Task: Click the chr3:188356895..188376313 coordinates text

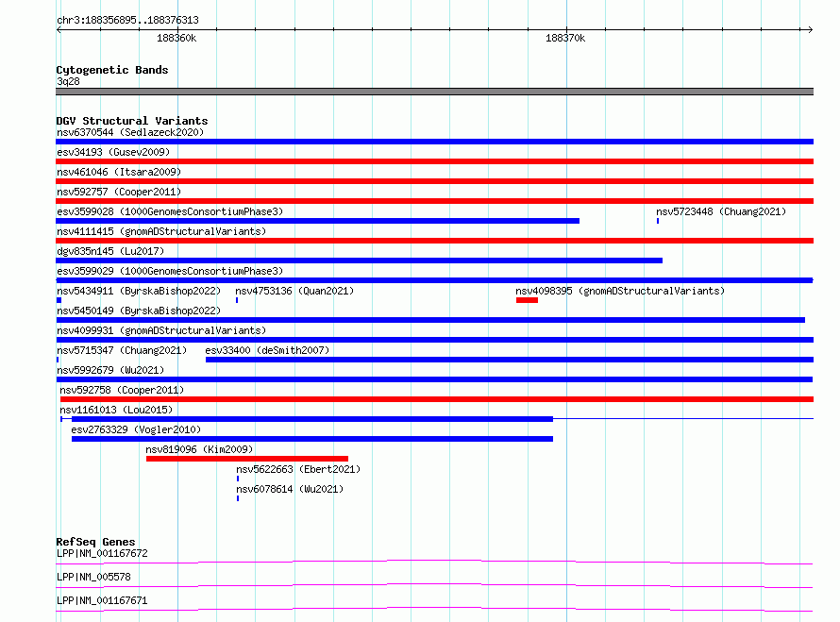Action: [x=127, y=20]
